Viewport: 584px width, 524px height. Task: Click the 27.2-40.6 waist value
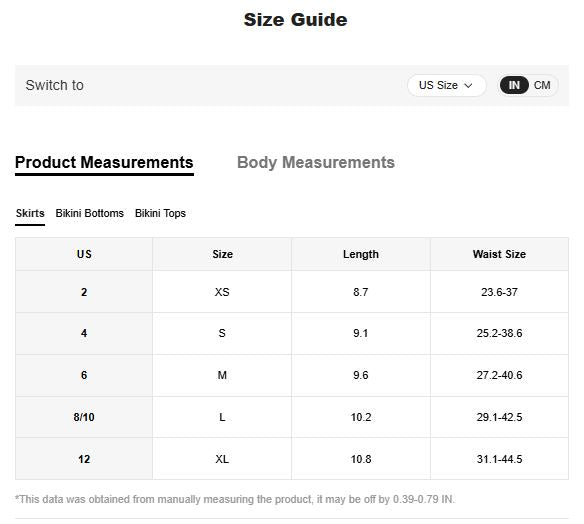pyautogui.click(x=499, y=375)
